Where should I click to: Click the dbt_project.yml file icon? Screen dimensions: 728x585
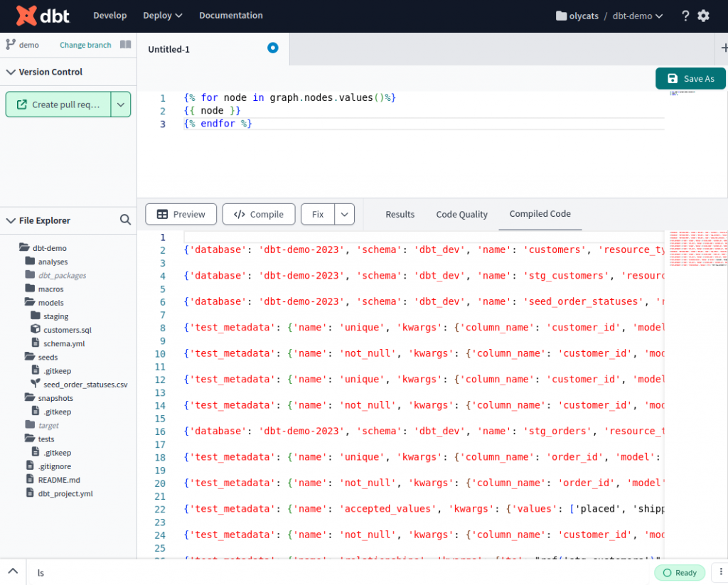coord(30,493)
